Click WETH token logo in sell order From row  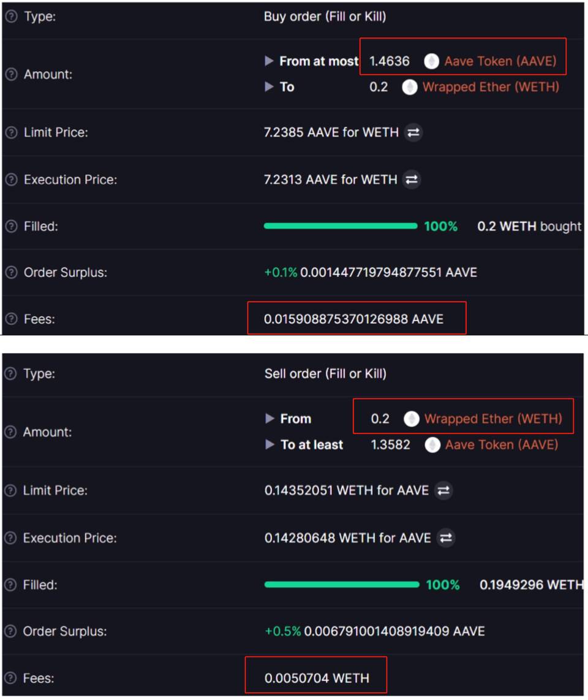point(412,419)
